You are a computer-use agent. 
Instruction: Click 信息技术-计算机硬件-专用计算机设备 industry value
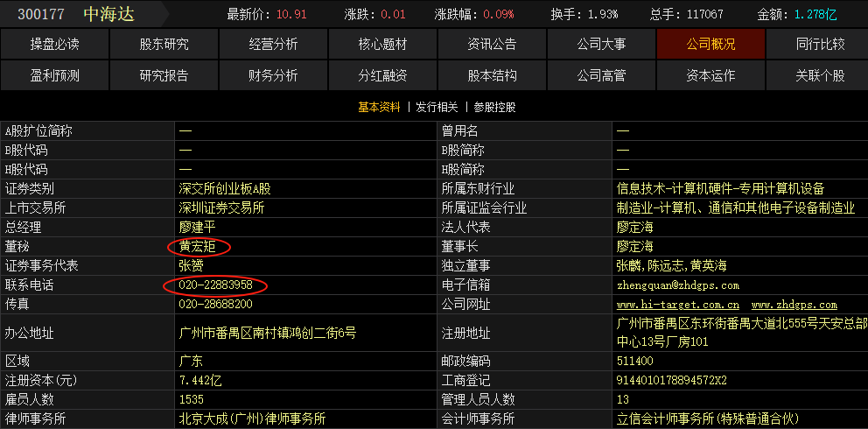coord(720,189)
